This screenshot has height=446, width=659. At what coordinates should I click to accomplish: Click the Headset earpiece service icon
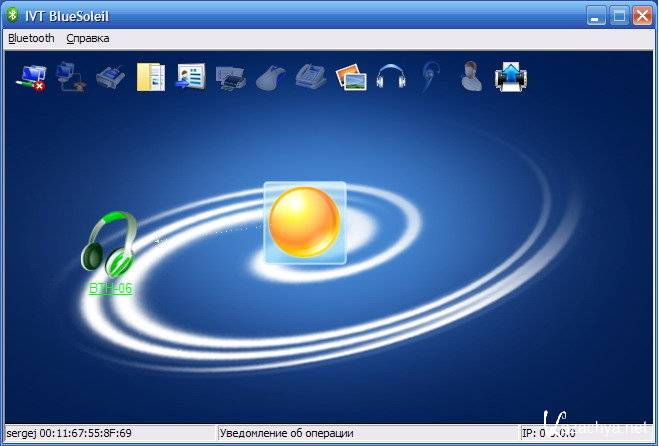[430, 77]
